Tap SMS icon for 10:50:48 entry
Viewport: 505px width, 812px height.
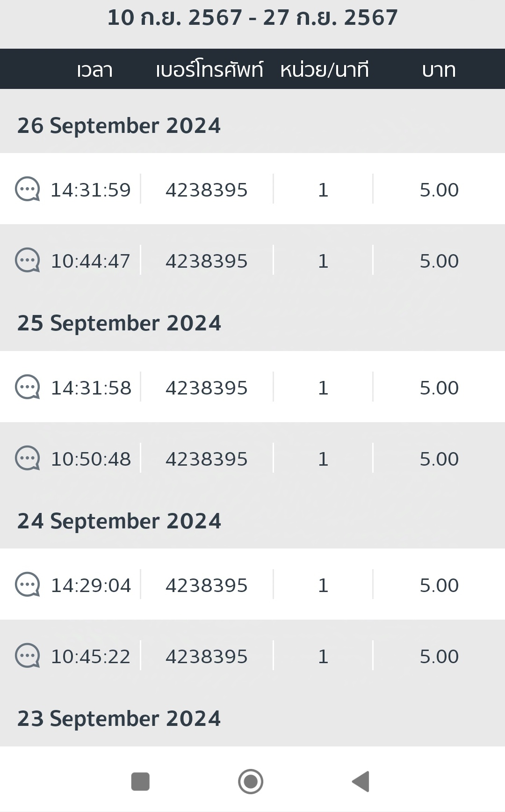click(28, 458)
